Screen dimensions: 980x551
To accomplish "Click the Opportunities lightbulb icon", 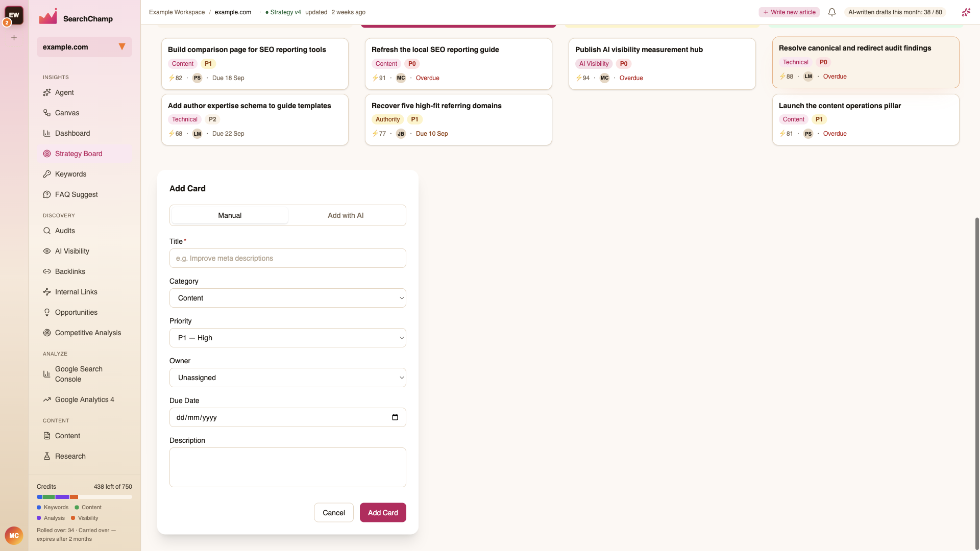I will (47, 312).
